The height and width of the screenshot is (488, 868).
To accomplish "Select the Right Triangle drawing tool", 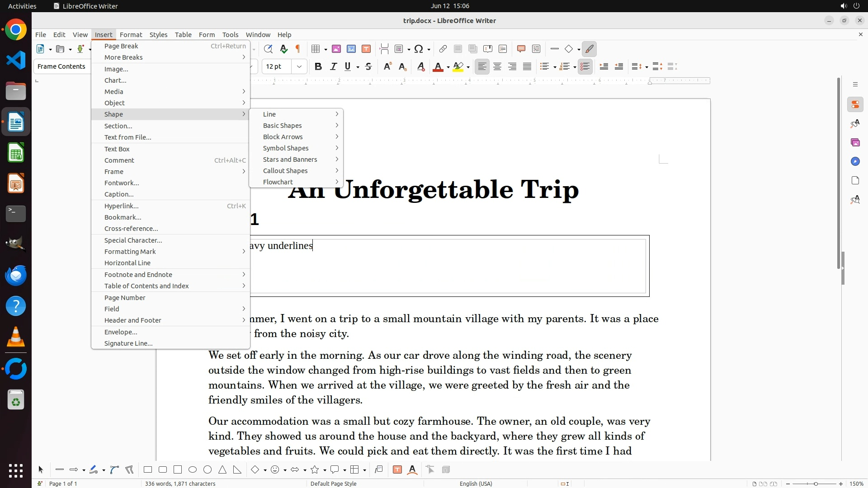I will coord(237,470).
